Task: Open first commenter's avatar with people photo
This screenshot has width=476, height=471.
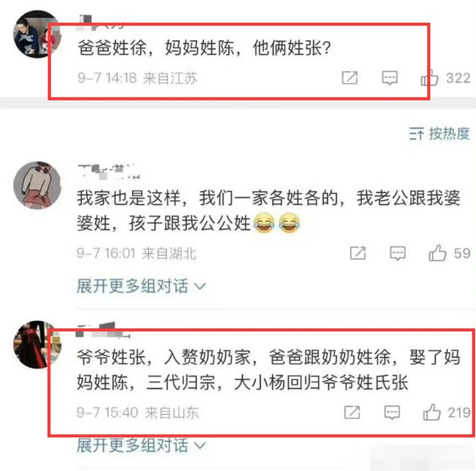Action: tap(37, 34)
